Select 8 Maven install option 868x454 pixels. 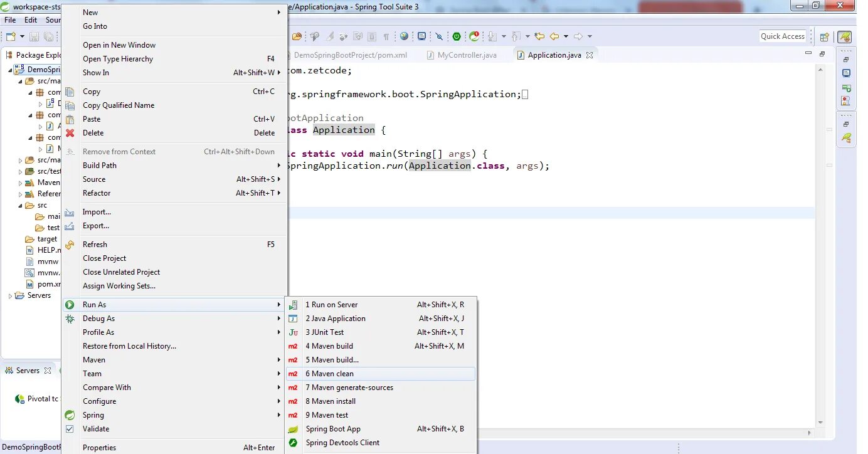pos(381,401)
